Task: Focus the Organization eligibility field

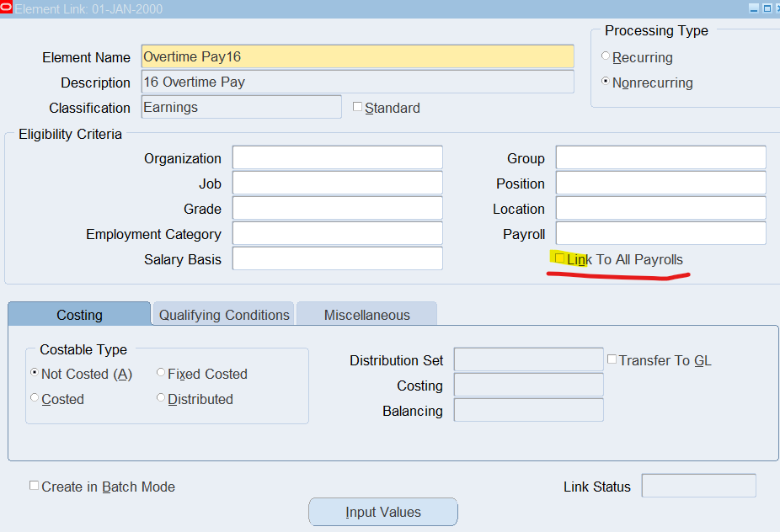Action: (337, 157)
